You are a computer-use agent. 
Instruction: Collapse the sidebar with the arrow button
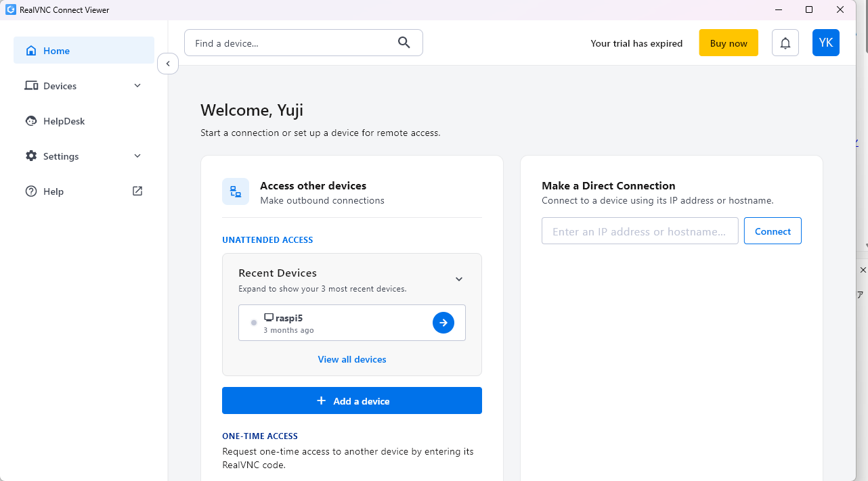click(168, 64)
